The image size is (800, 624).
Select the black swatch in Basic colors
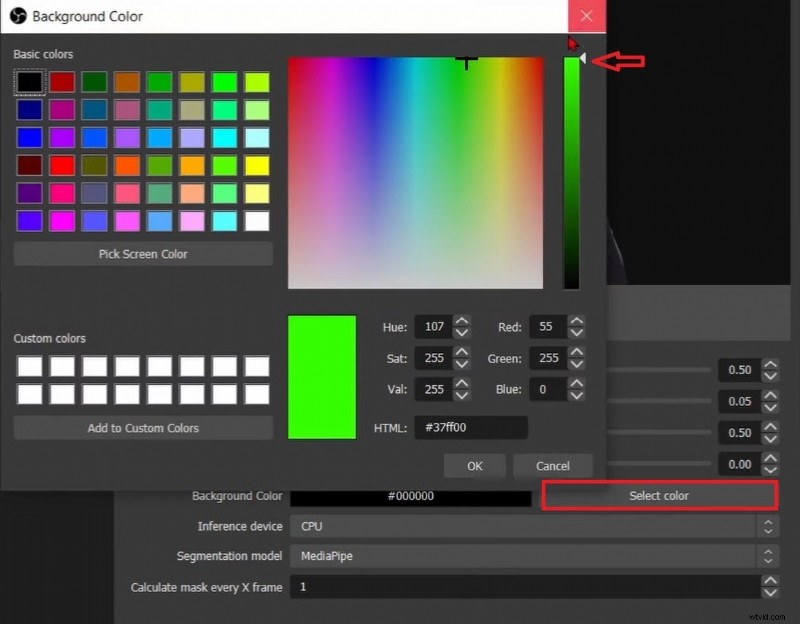(29, 81)
